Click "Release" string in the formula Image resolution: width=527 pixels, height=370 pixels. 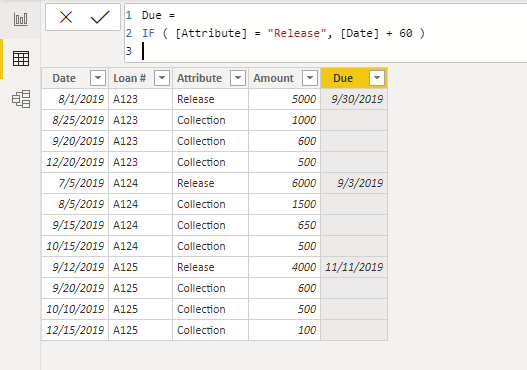pyautogui.click(x=297, y=33)
